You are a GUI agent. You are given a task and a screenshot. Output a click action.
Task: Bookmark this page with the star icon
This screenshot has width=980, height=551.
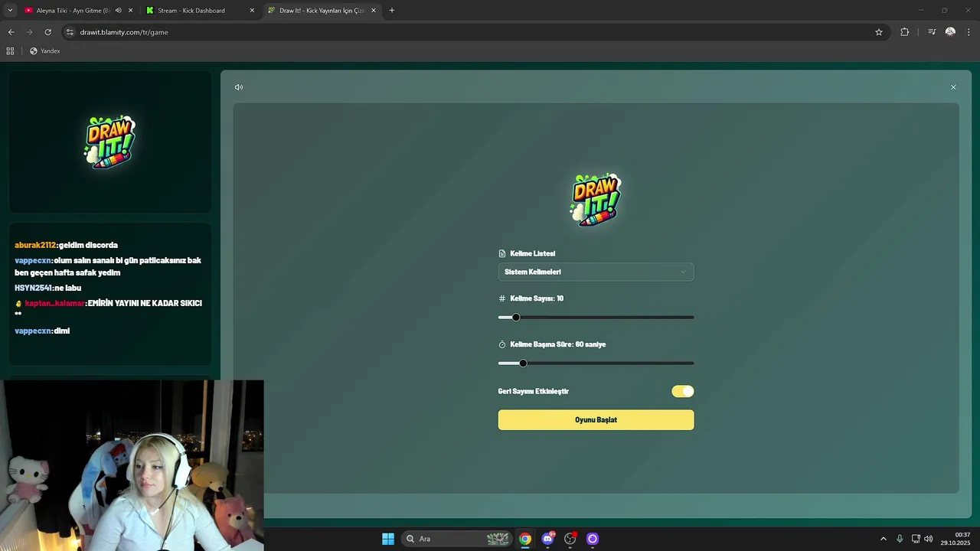click(879, 32)
